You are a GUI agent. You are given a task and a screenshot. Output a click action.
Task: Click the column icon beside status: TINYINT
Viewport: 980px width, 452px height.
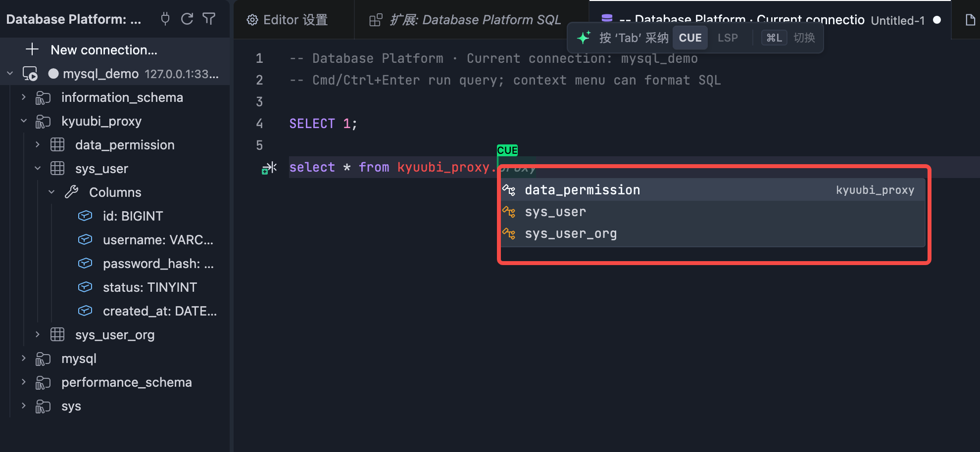(x=85, y=287)
